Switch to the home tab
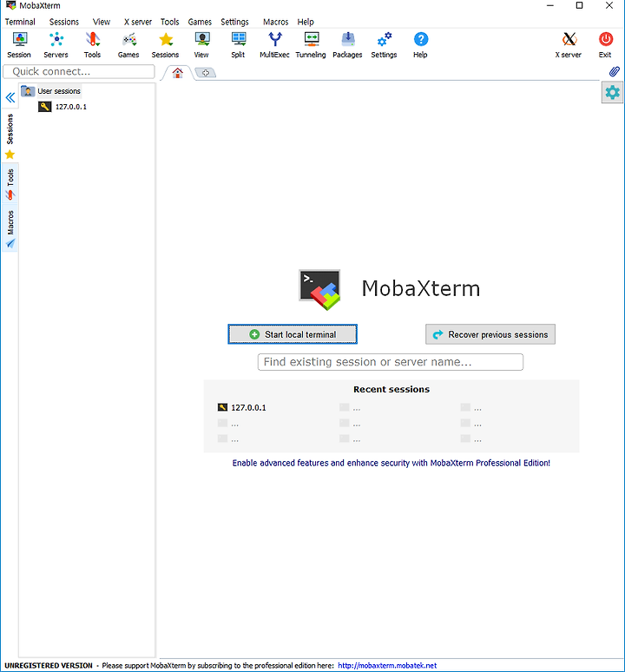The width and height of the screenshot is (625, 672). [x=177, y=73]
